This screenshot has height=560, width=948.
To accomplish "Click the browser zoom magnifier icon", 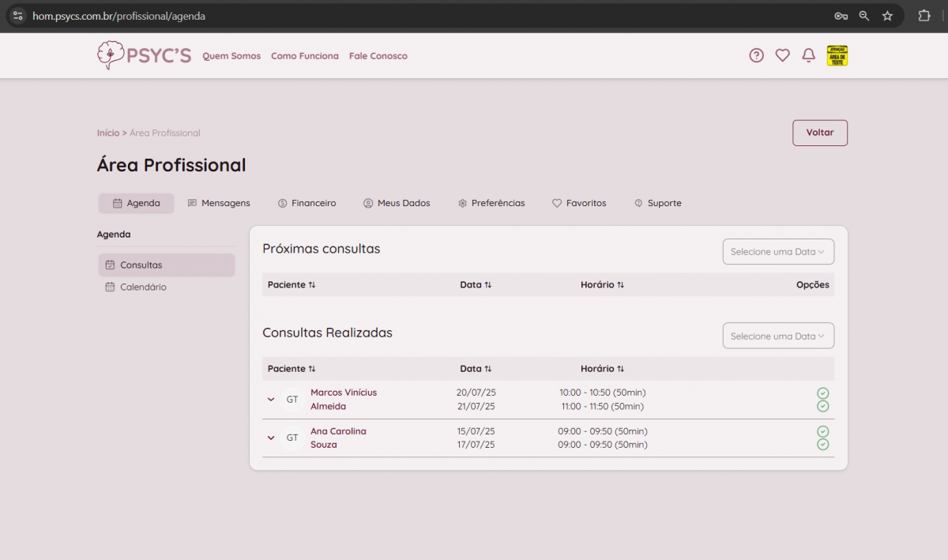I will 864,16.
